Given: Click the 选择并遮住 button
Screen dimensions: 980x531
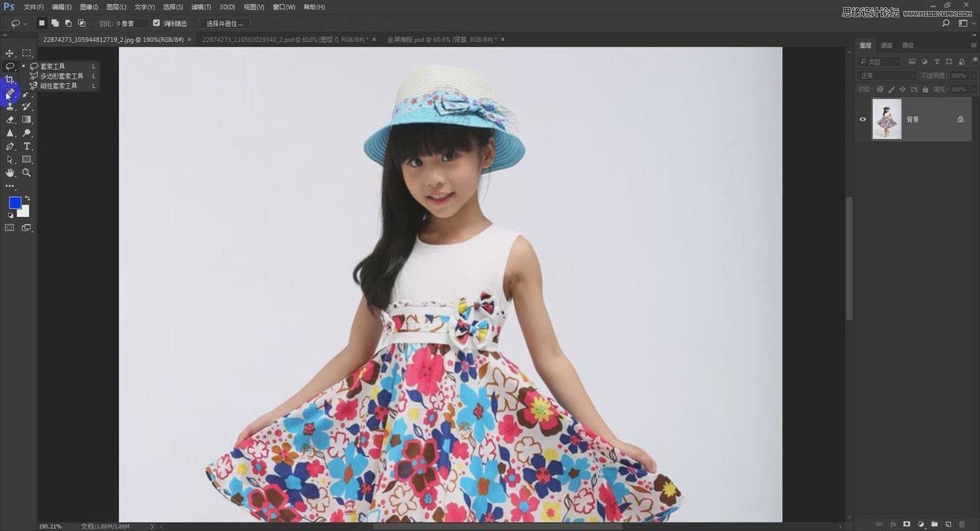Looking at the screenshot, I should click(x=225, y=24).
